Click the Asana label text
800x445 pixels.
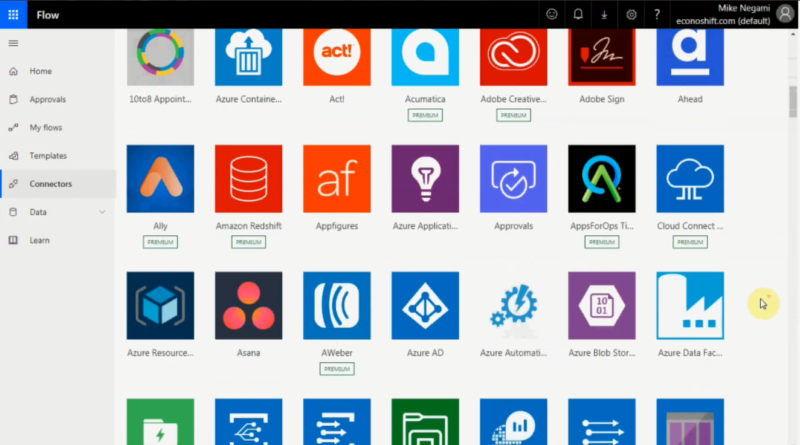pyautogui.click(x=248, y=353)
